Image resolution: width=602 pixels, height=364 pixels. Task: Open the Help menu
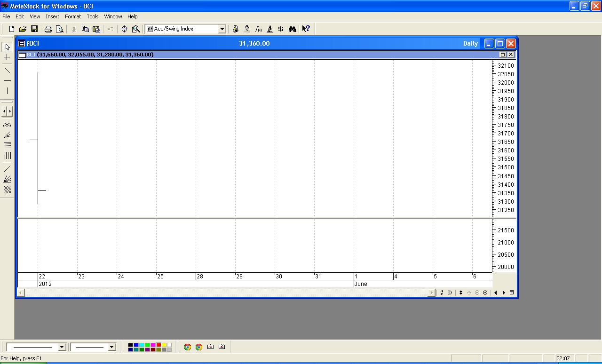click(133, 16)
